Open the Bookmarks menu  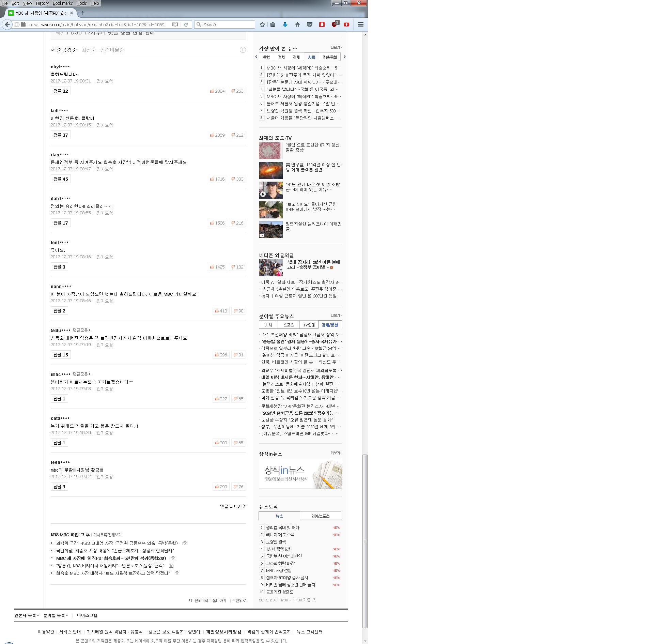click(x=63, y=3)
